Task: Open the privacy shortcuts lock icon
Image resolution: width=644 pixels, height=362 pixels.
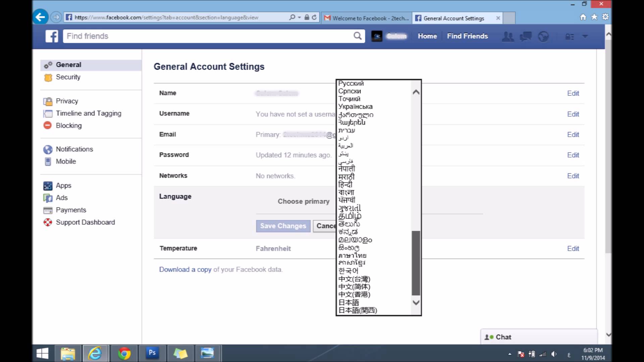Action: coord(570,37)
